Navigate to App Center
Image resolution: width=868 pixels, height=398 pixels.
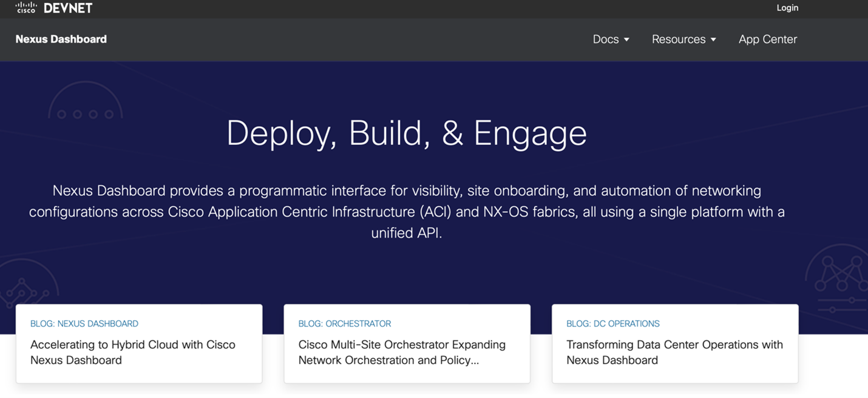coord(767,39)
